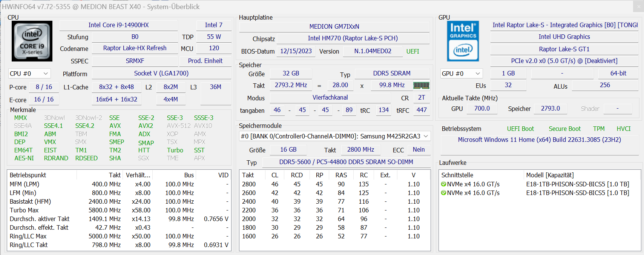Viewport: 644px width, 255px height.
Task: Click the RCD column header in the timing table
Action: pos(297,175)
